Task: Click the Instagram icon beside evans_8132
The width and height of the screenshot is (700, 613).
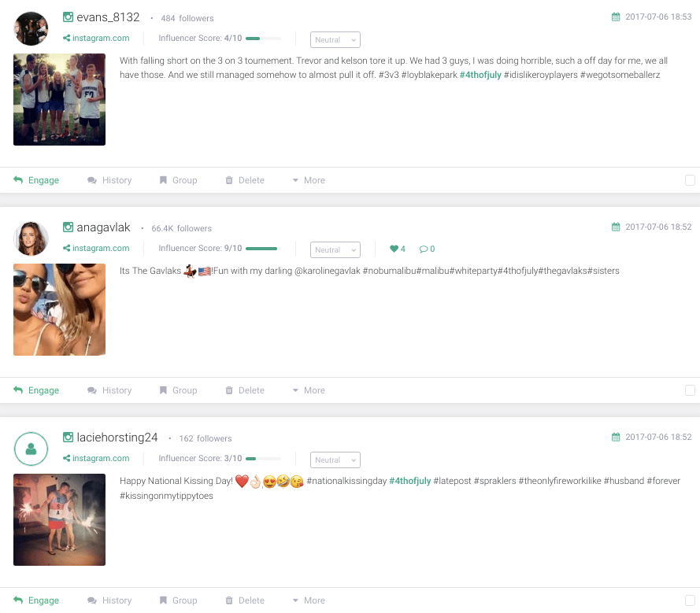Action: pos(68,17)
